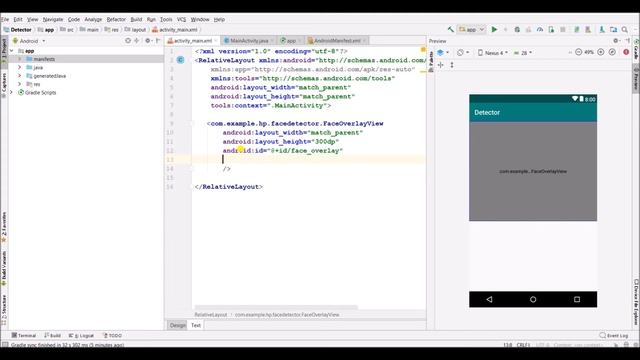
Task: Switch to MainActivity.java editor tab
Action: tap(249, 41)
